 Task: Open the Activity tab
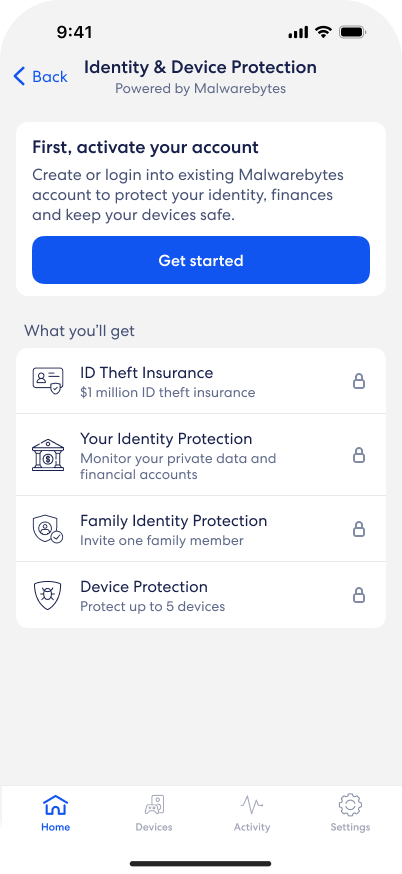(x=252, y=813)
